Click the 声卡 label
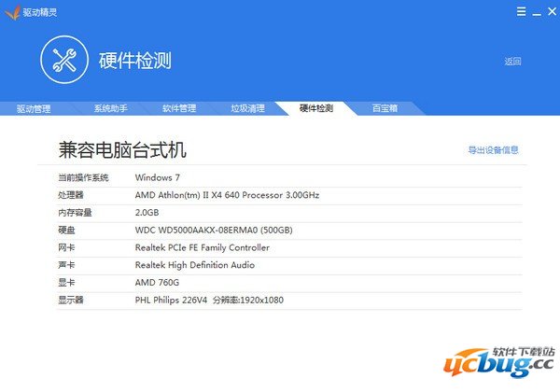 coord(66,265)
